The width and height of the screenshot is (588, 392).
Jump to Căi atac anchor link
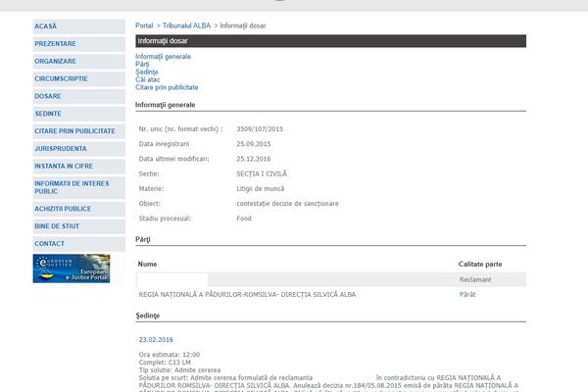coord(148,80)
